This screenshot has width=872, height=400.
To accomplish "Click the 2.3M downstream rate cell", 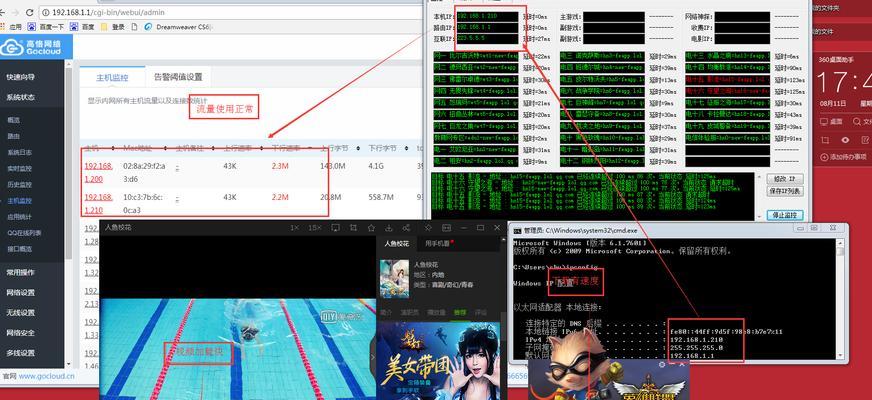I will click(x=280, y=166).
